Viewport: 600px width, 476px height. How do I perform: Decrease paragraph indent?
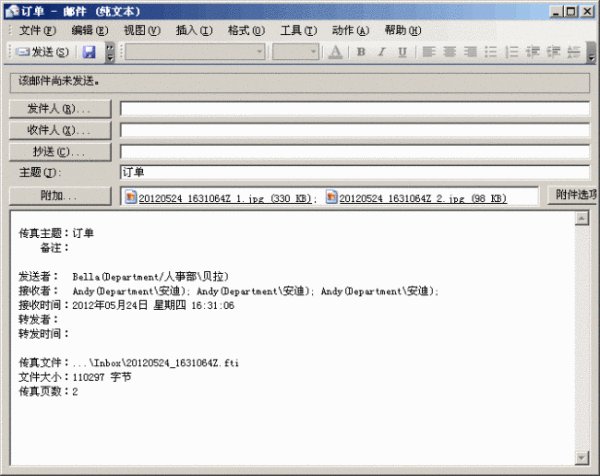point(532,52)
